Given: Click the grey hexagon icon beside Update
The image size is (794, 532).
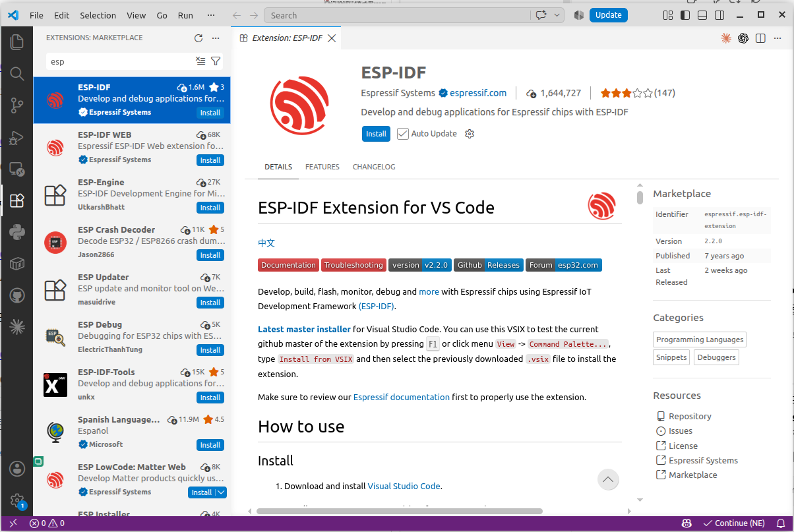Looking at the screenshot, I should (579, 15).
